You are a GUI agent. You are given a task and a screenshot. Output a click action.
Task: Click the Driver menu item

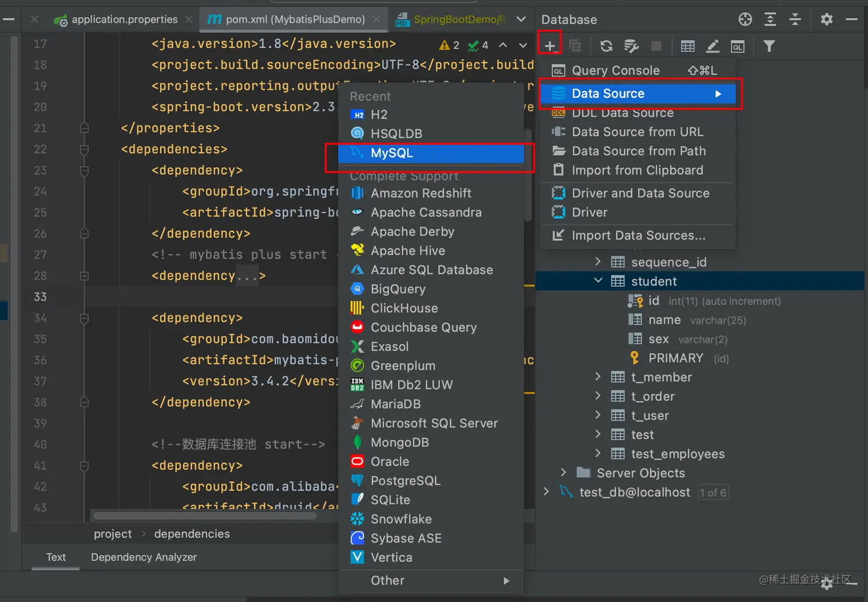(638, 213)
